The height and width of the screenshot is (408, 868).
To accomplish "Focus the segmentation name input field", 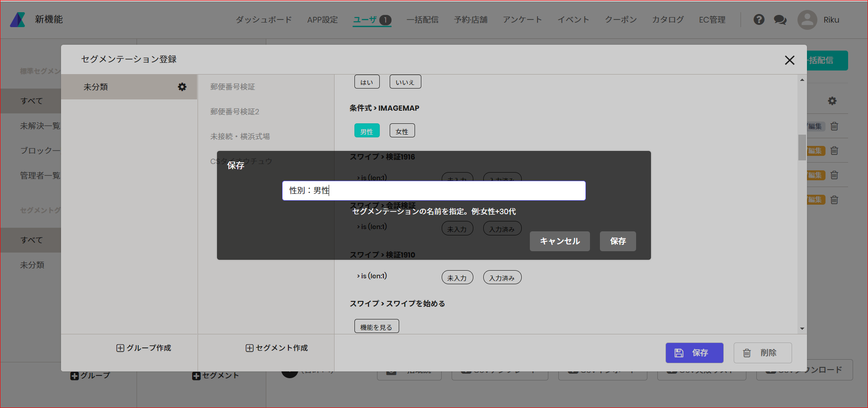I will (x=434, y=191).
